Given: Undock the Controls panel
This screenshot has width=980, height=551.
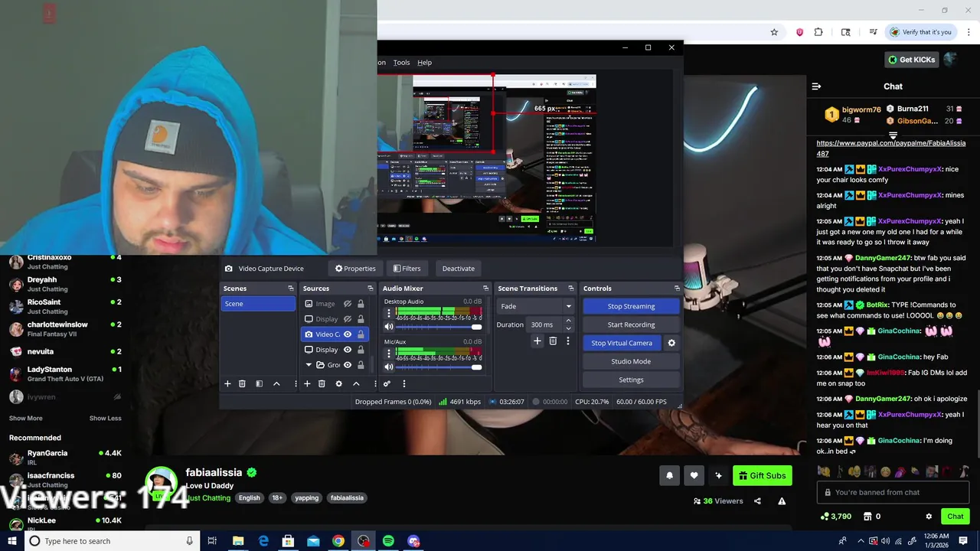Looking at the screenshot, I should [677, 289].
